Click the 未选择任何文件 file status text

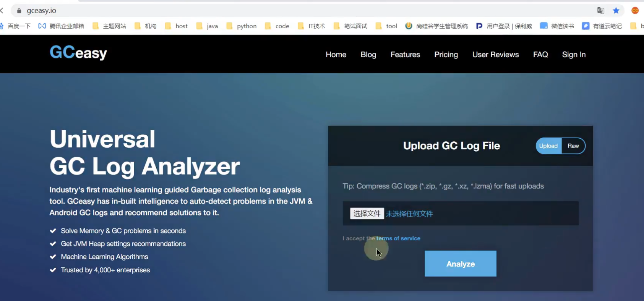point(409,214)
